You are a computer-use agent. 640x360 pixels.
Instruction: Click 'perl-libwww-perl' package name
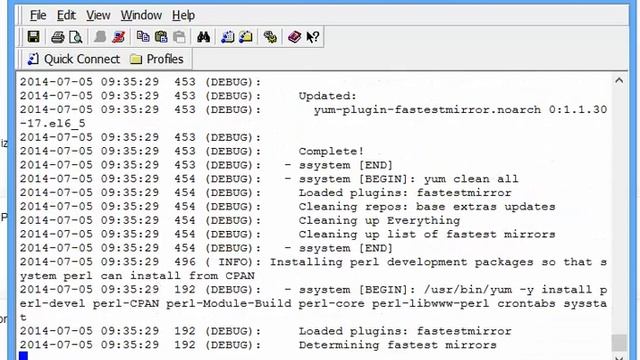pos(431,304)
